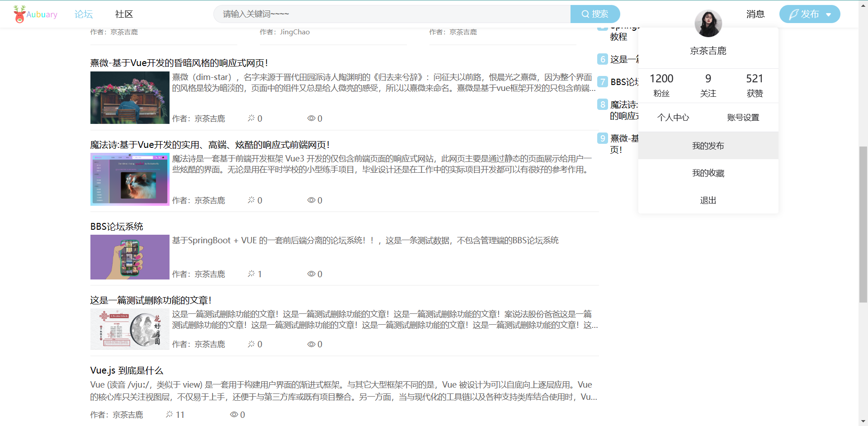Open 消息 notifications
The width and height of the screenshot is (868, 426).
pos(755,14)
